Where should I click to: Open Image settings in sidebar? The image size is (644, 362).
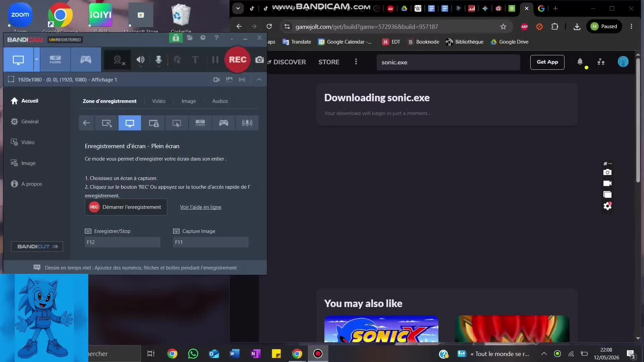(x=23, y=163)
